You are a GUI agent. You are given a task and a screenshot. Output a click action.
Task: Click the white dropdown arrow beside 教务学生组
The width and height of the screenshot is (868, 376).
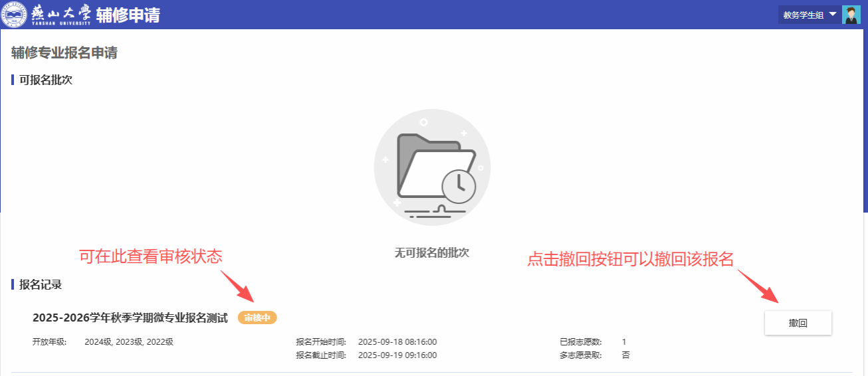pos(833,14)
